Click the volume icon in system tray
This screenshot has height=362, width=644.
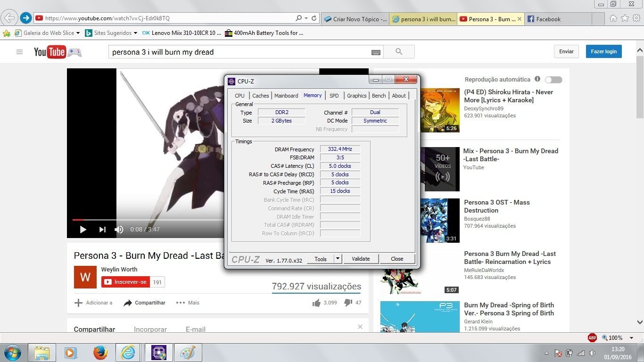pyautogui.click(x=592, y=353)
